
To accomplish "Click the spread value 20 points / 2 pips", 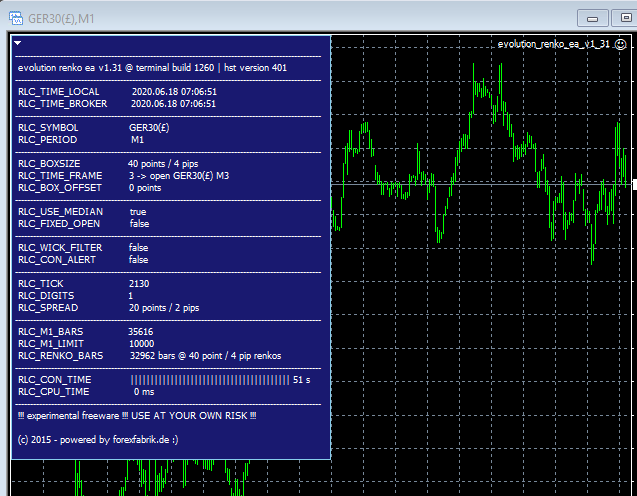I will click(x=164, y=308).
